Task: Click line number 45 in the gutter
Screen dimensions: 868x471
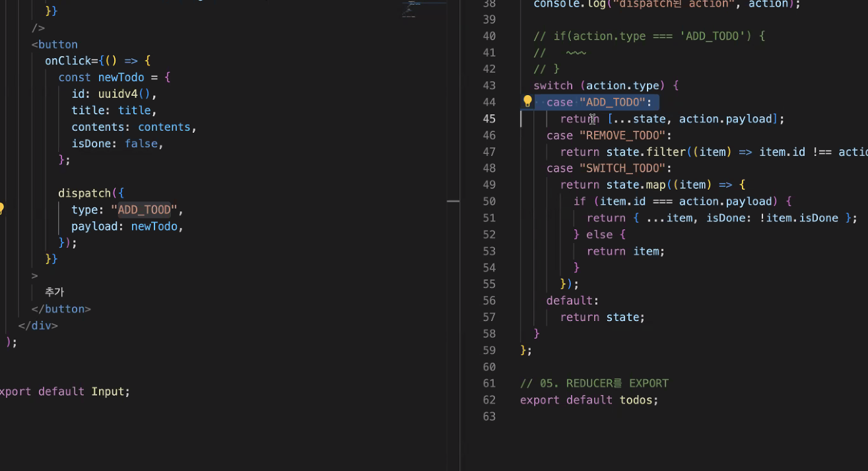Action: click(x=489, y=118)
